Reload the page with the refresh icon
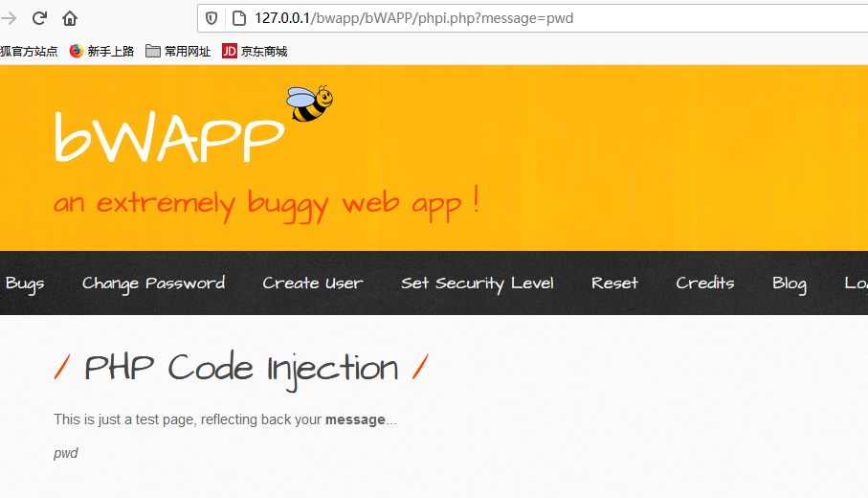 click(x=39, y=18)
